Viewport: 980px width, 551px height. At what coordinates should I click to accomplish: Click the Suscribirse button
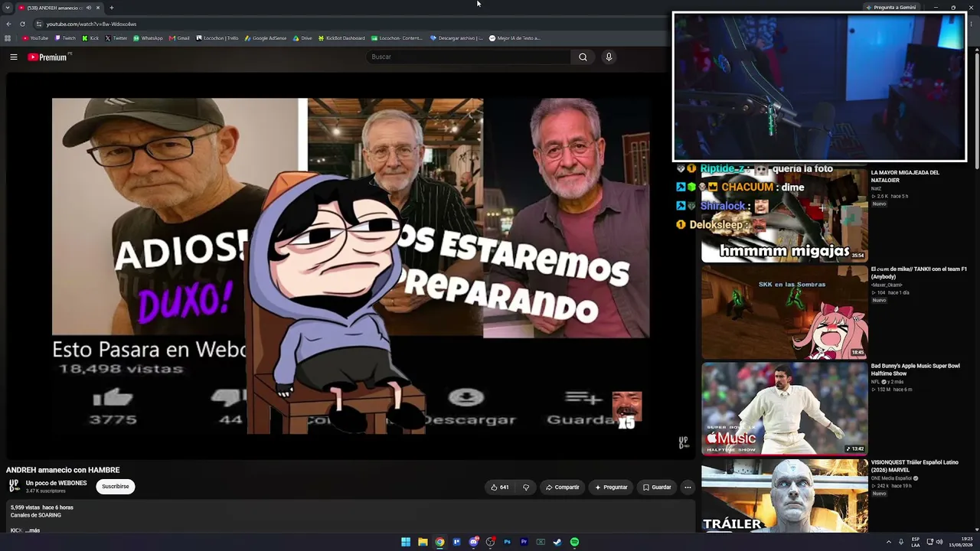(116, 487)
